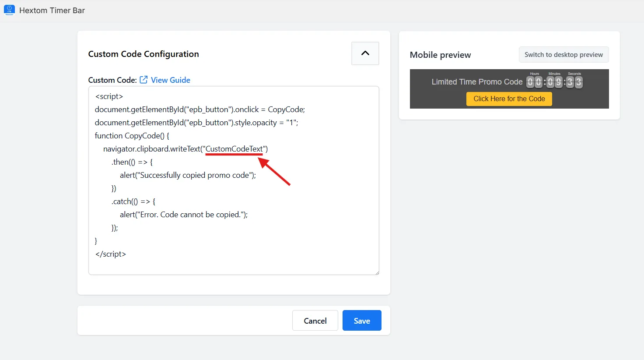Click the external link icon beside View Guide
The height and width of the screenshot is (360, 644).
click(x=143, y=80)
